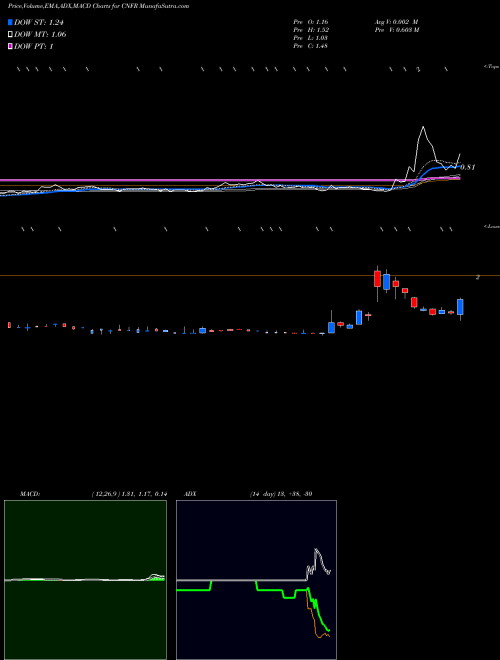Screen dimensions: 500x660
Task: Click the 0.81 price label beside EMA lines
Action: 468,168
